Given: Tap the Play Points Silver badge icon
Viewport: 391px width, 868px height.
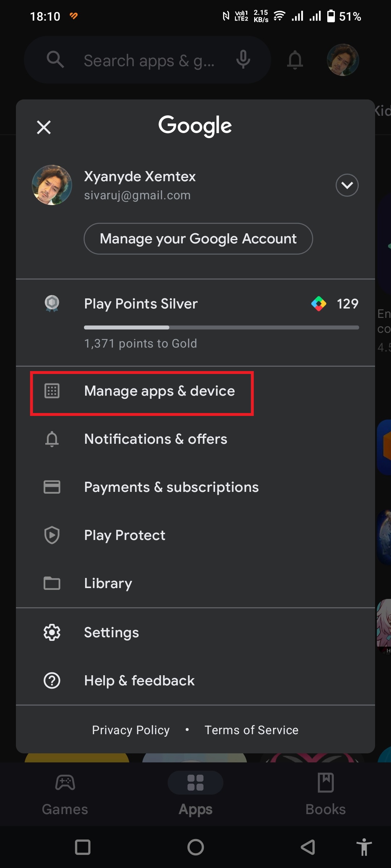Looking at the screenshot, I should pyautogui.click(x=52, y=303).
